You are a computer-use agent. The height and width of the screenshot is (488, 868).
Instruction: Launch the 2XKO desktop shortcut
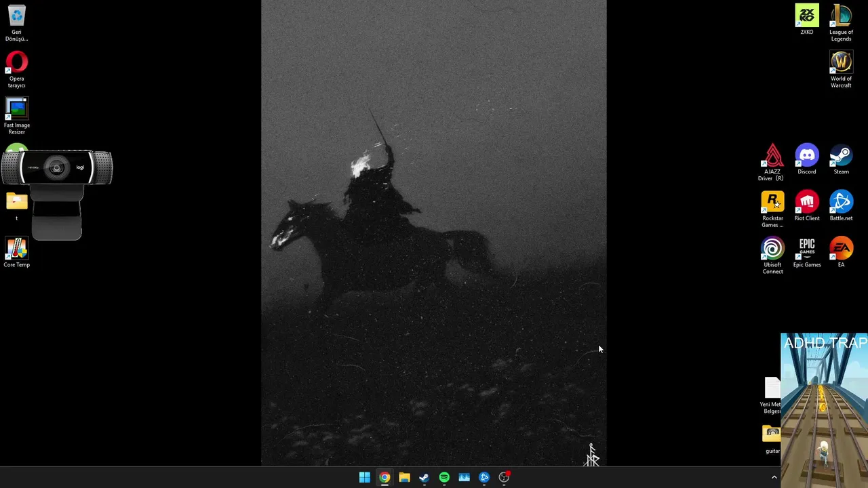pos(806,20)
